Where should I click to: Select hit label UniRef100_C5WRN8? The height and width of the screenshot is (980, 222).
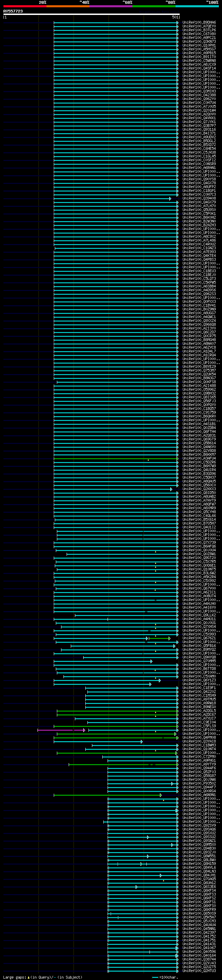pos(199,60)
